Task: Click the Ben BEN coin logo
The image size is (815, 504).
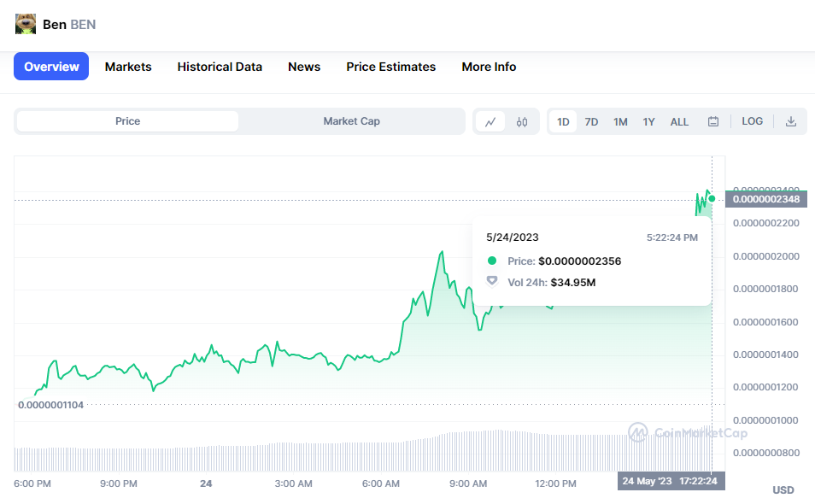Action: click(25, 23)
